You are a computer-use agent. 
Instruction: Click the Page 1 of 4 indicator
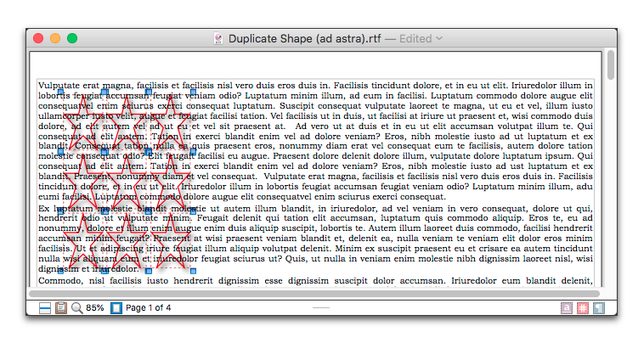(149, 307)
